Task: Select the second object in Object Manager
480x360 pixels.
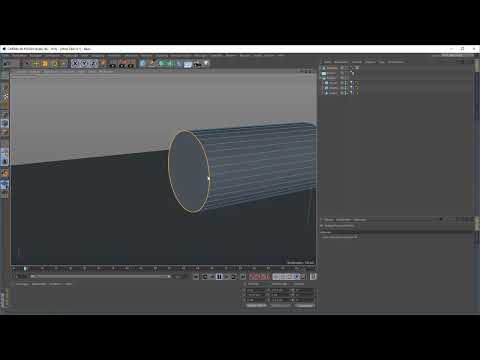Action: pyautogui.click(x=332, y=73)
